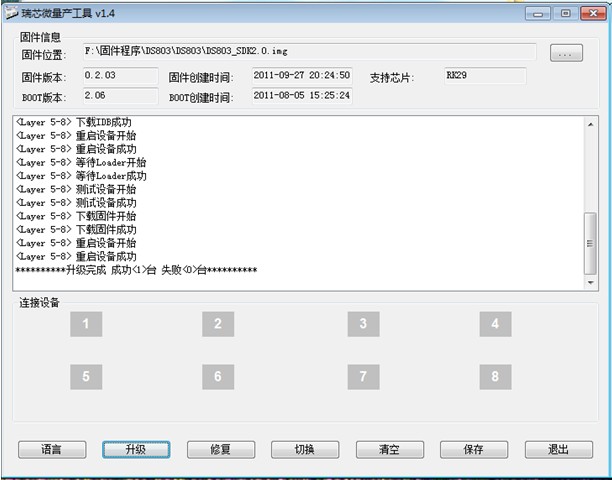This screenshot has width=612, height=480.
Task: Click the 修复 repair button
Action: [221, 450]
